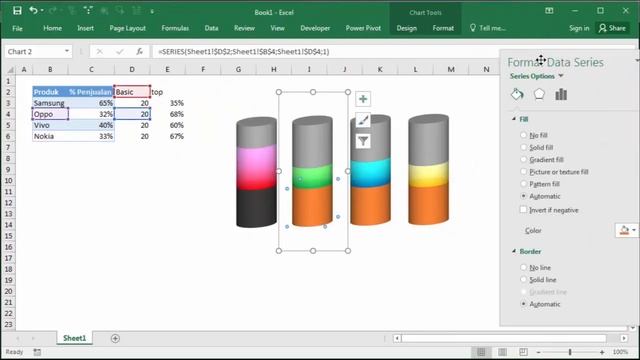Switch to the Developer tab
Viewport: 640px width, 360px height.
point(315,28)
